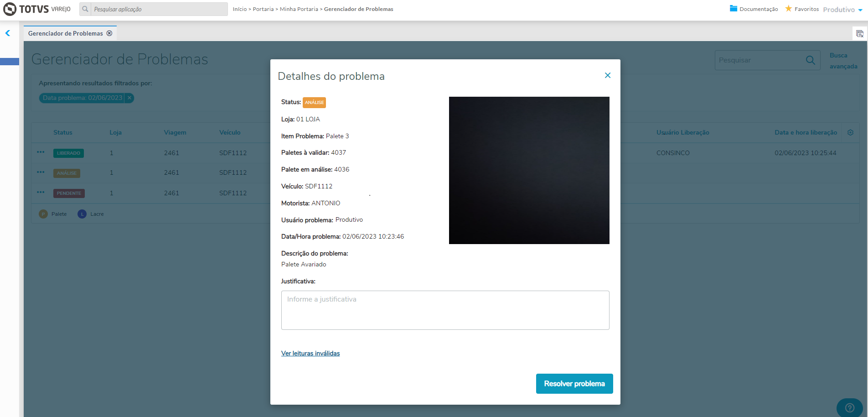Remove the Data problema 02/06/2023 filter
This screenshot has height=417, width=868.
[x=129, y=98]
